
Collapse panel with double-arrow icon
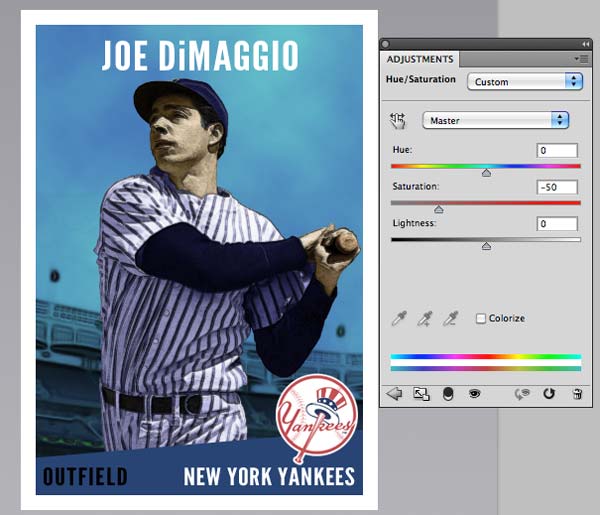585,44
